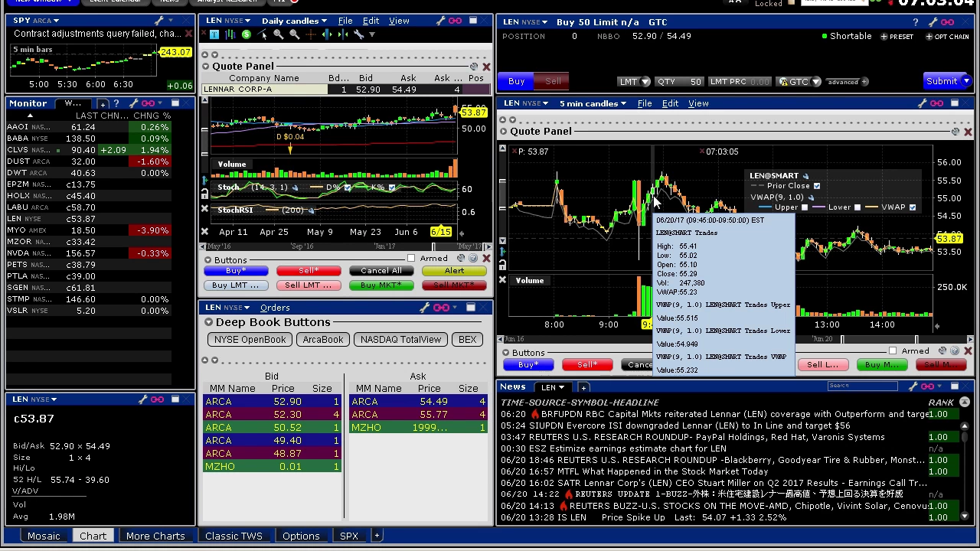Collapse the Quote Panel in daily chart
This screenshot has height=551, width=980.
click(x=205, y=67)
